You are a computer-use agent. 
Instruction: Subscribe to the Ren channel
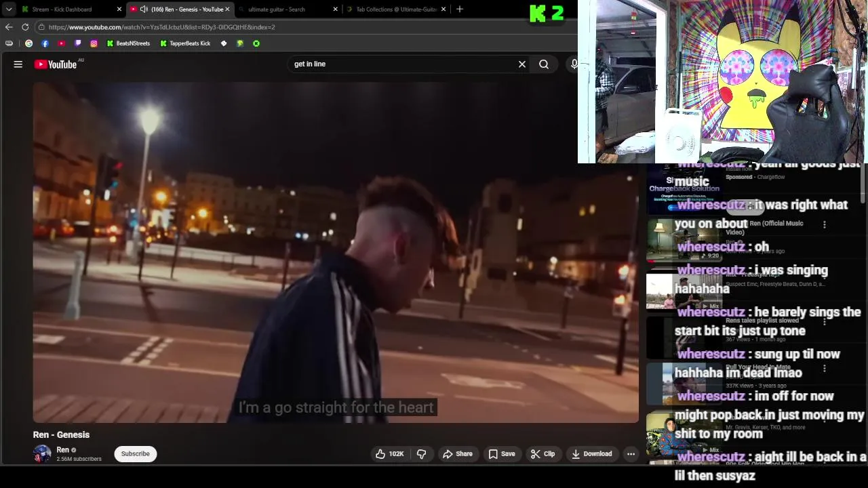pos(136,454)
